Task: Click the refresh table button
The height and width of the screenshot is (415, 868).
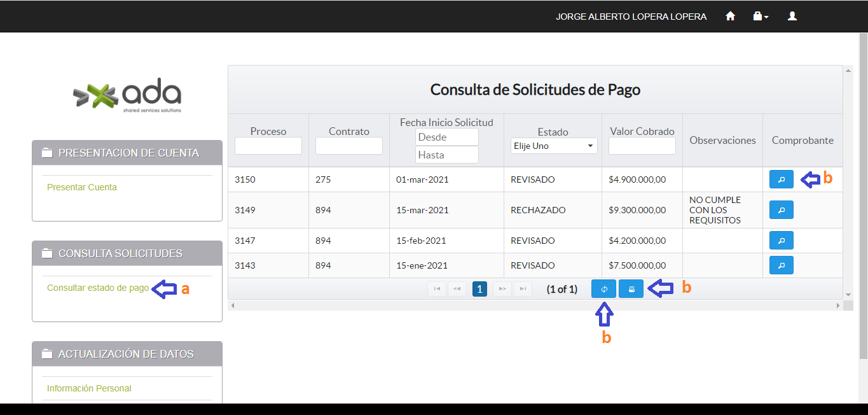Action: [603, 289]
